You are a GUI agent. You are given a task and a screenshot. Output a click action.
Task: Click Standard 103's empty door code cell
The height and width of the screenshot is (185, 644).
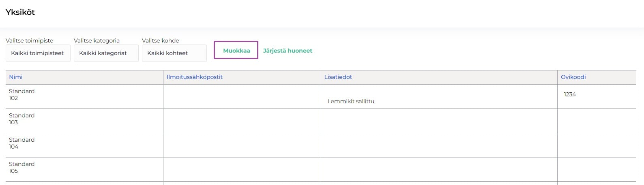tap(596, 121)
